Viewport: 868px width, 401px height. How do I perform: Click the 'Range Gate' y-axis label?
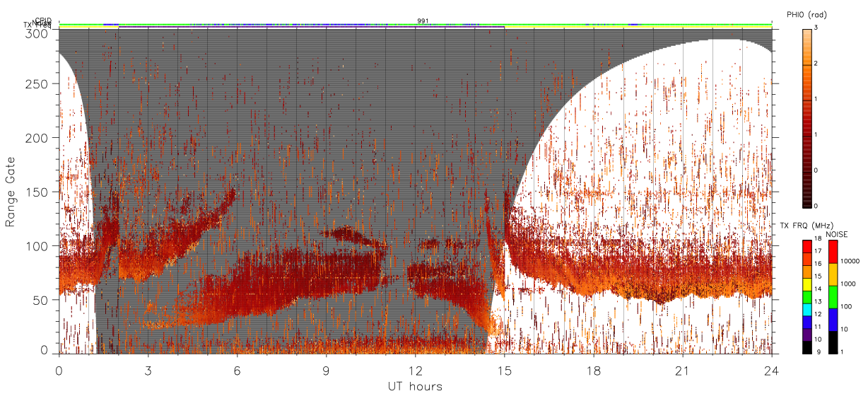pos(11,190)
